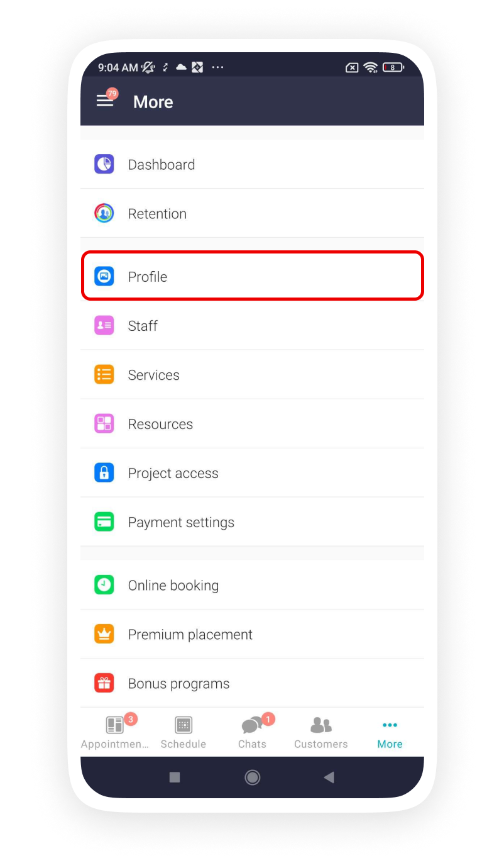
Task: Open the Dashboard pie chart icon
Action: coord(104,164)
